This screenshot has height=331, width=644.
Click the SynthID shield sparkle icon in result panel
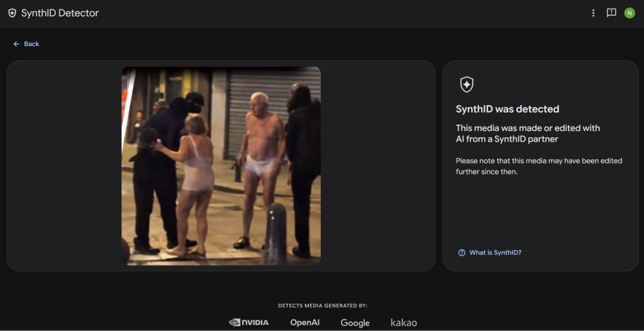(467, 85)
